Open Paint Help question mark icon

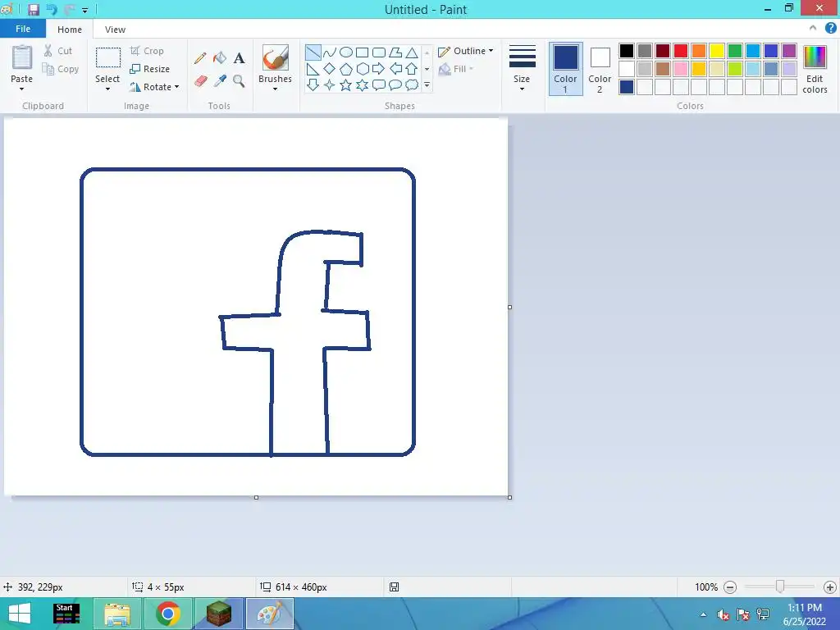830,29
